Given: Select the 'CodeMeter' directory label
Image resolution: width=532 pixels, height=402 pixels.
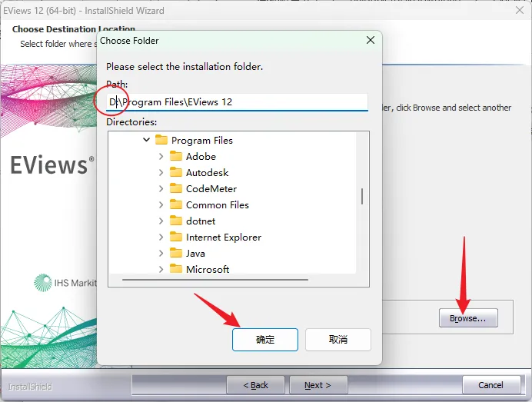Looking at the screenshot, I should click(211, 189).
